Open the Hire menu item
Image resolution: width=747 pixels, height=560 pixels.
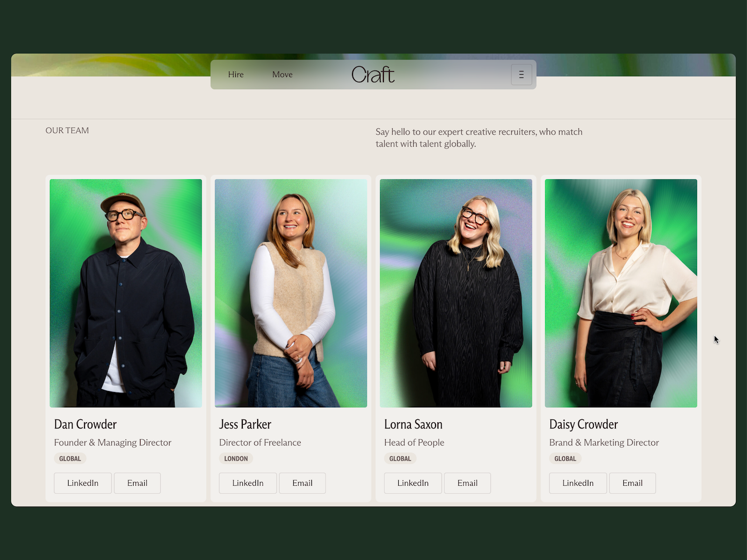[236, 75]
